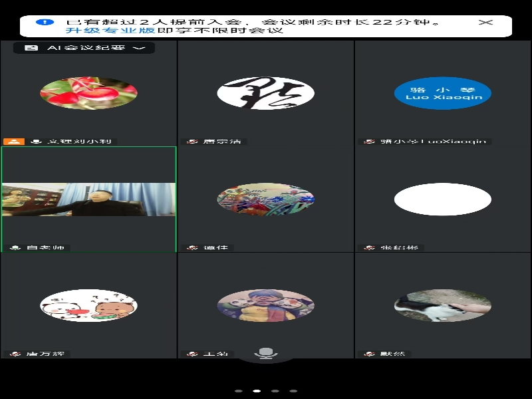
Task: Select the colorful floral painting avatar
Action: coord(265,199)
